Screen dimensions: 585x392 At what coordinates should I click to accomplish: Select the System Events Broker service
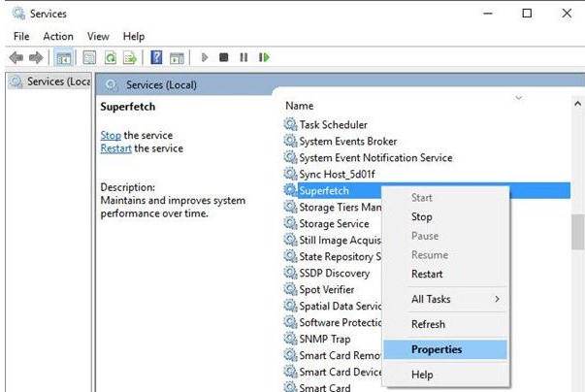pyautogui.click(x=347, y=141)
